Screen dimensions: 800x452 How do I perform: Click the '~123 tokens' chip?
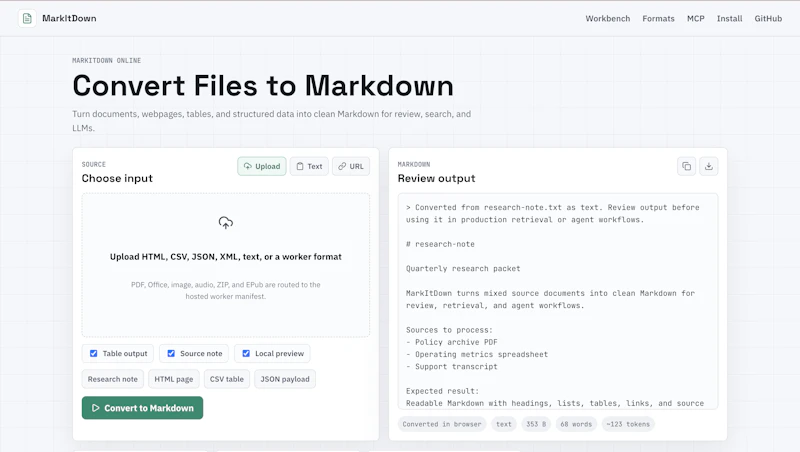628,424
